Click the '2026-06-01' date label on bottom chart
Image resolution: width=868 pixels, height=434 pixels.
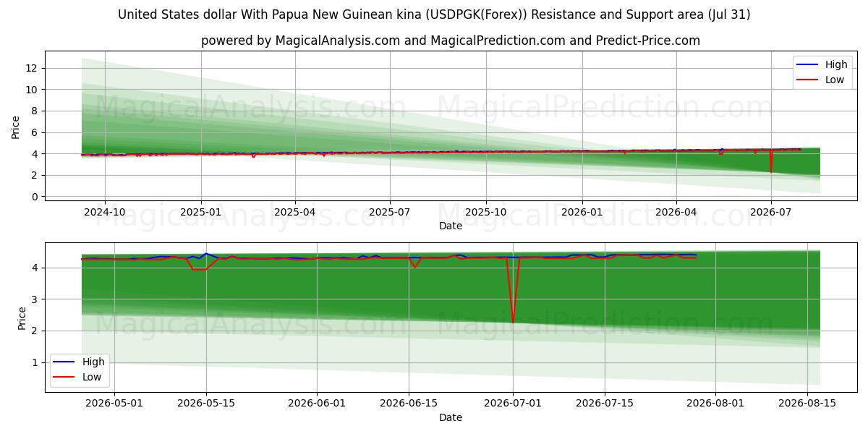pos(317,403)
